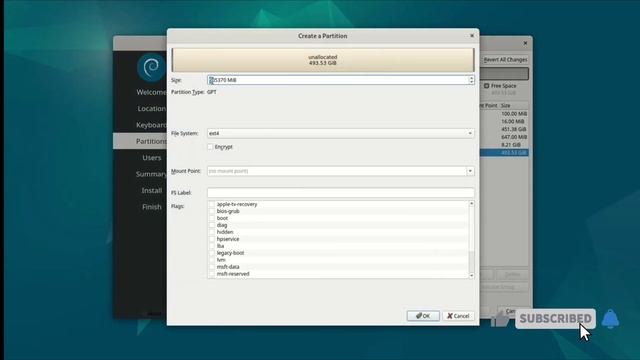Select the 647.00 MiB partition row

pyautogui.click(x=504, y=137)
